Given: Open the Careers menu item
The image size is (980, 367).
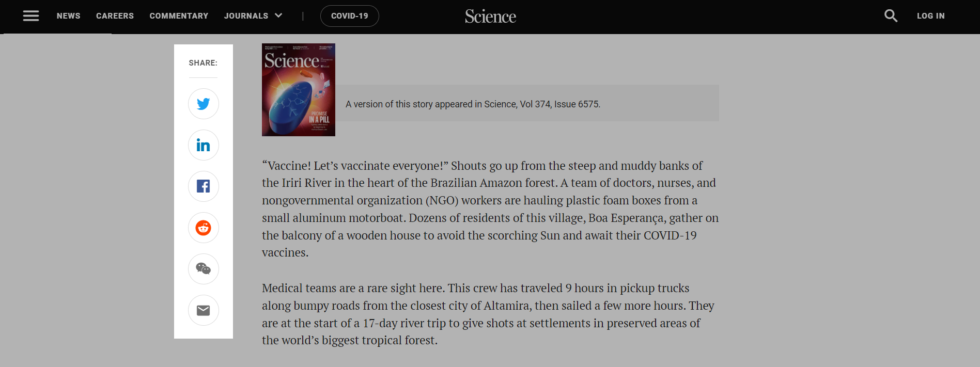Looking at the screenshot, I should point(115,16).
